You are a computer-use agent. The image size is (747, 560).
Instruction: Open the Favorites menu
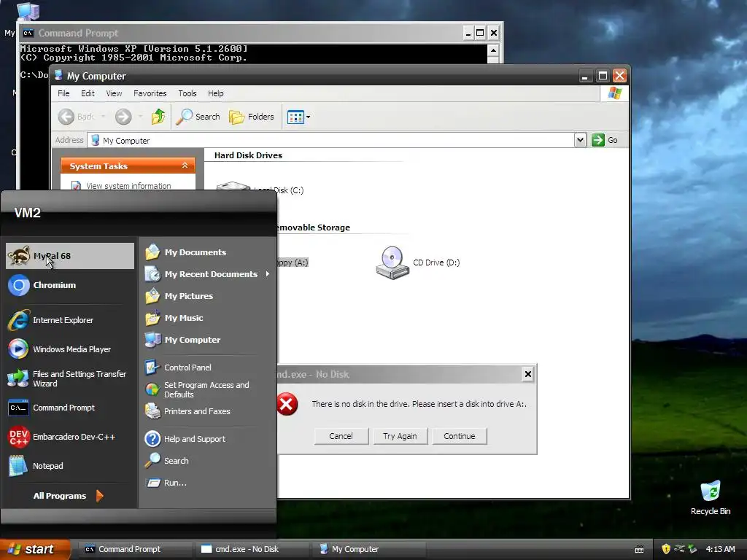pos(150,93)
